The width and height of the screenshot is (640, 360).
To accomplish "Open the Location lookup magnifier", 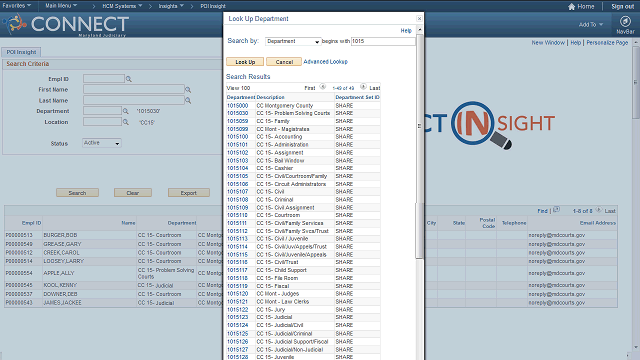I will click(x=126, y=122).
